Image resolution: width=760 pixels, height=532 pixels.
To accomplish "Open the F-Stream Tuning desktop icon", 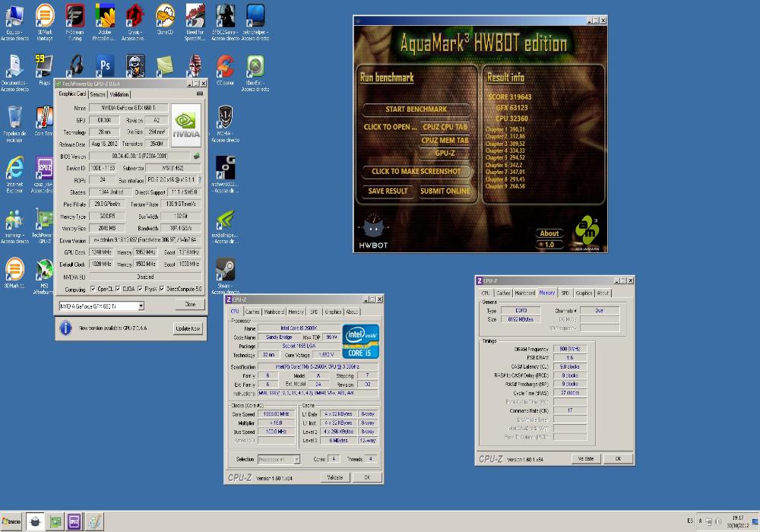I will (74, 21).
